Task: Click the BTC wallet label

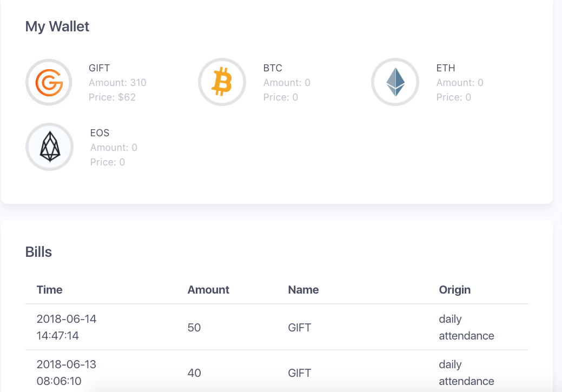Action: point(273,68)
